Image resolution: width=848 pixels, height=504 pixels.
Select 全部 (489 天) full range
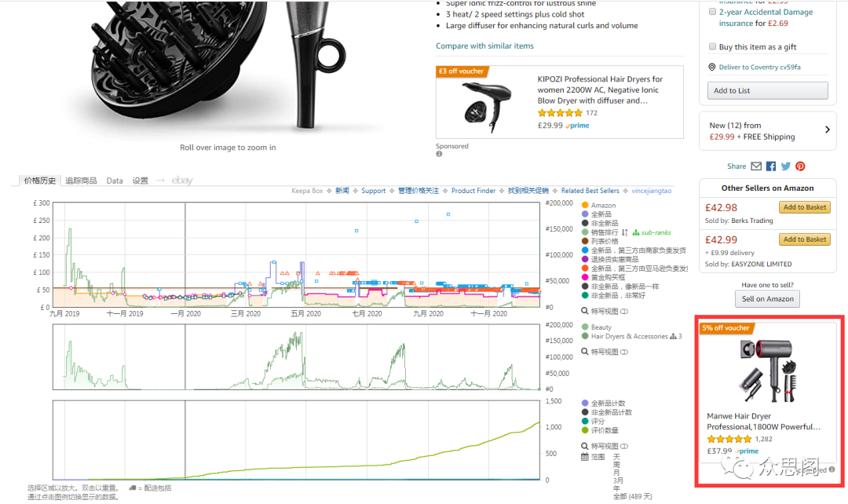632,496
